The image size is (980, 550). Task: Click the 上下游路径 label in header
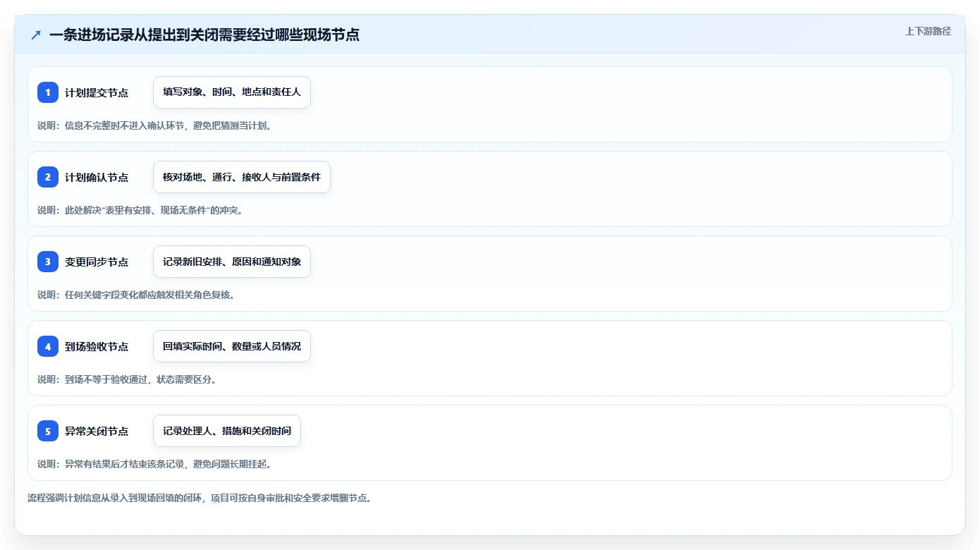pyautogui.click(x=928, y=31)
